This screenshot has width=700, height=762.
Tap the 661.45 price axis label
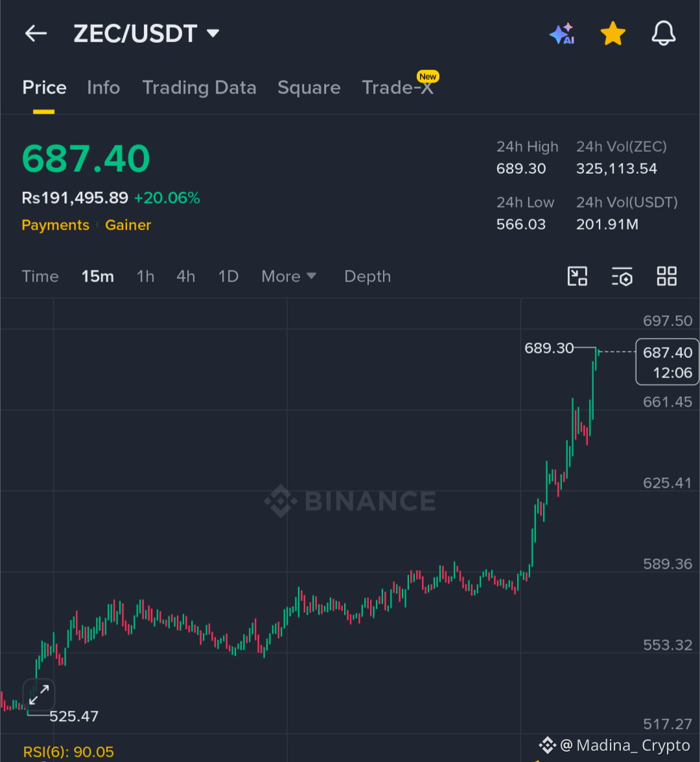click(x=668, y=402)
